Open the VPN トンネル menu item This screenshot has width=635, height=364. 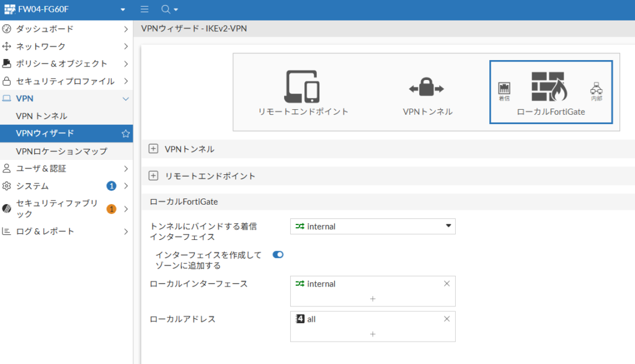pos(66,116)
